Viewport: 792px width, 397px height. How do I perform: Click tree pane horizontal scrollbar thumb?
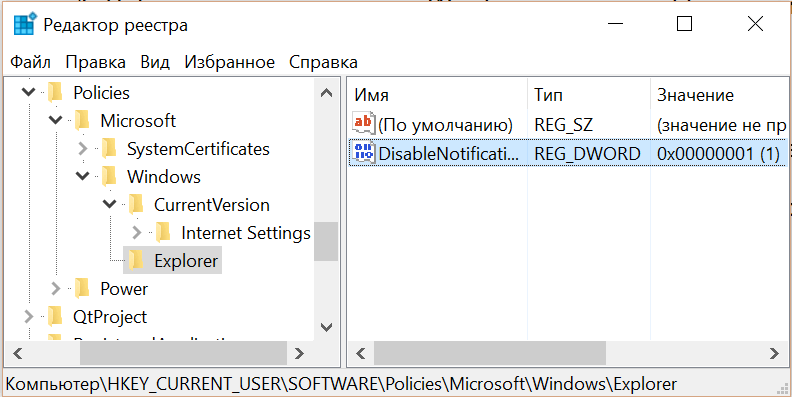183,353
